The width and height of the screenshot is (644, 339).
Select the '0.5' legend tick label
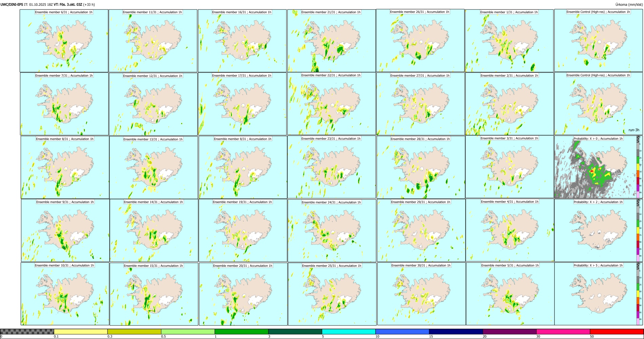(163, 337)
